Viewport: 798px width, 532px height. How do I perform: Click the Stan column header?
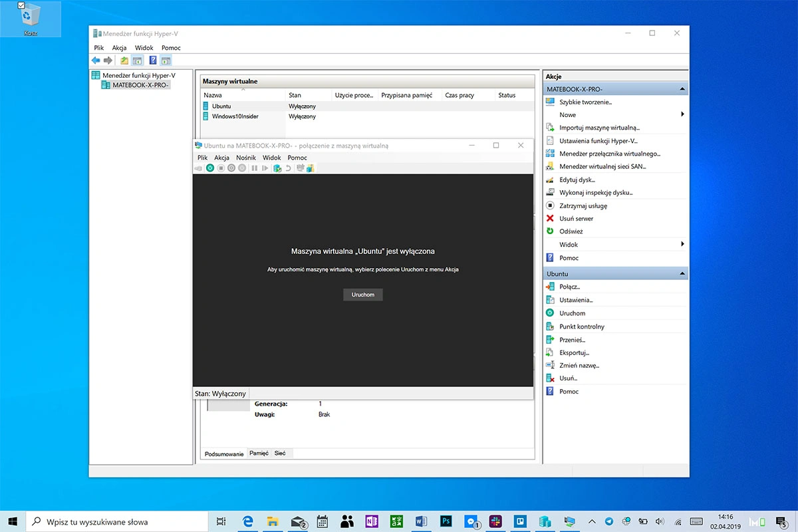point(309,95)
